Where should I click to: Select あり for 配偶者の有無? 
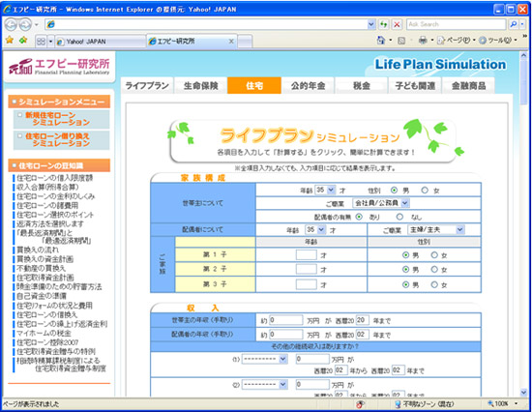click(359, 217)
